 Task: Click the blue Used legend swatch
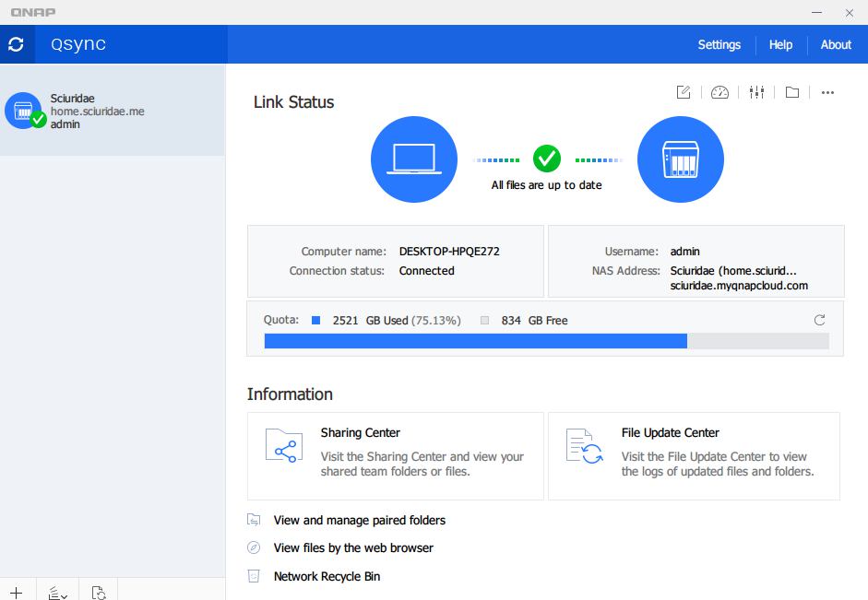click(x=316, y=320)
